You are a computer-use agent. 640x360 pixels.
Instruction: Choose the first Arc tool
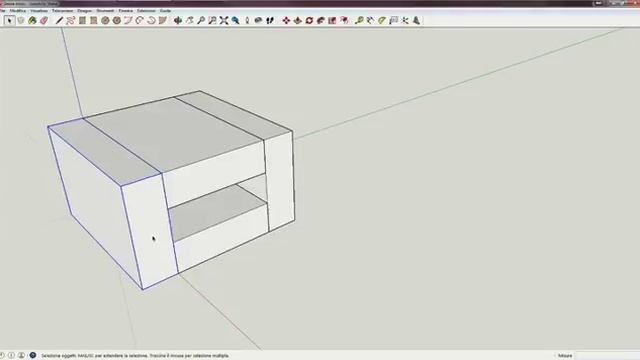coord(128,20)
